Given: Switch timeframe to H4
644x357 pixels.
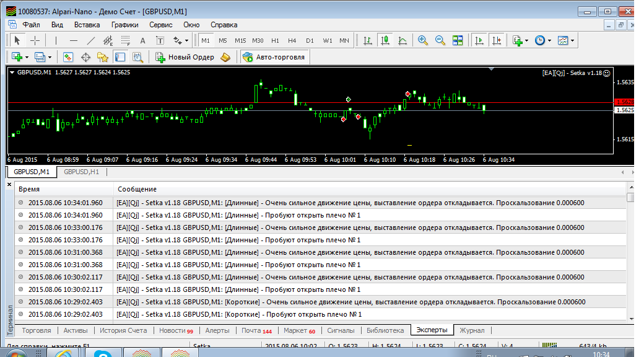Looking at the screenshot, I should (292, 40).
